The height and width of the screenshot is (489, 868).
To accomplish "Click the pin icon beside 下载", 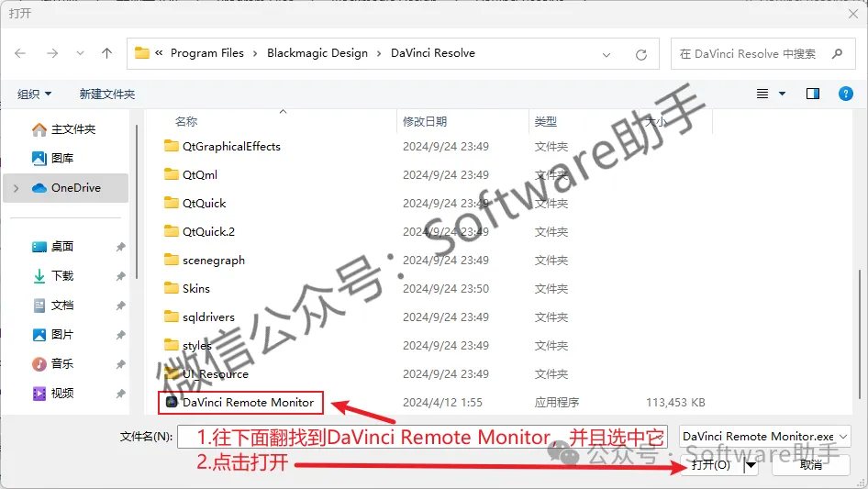I will 120,276.
